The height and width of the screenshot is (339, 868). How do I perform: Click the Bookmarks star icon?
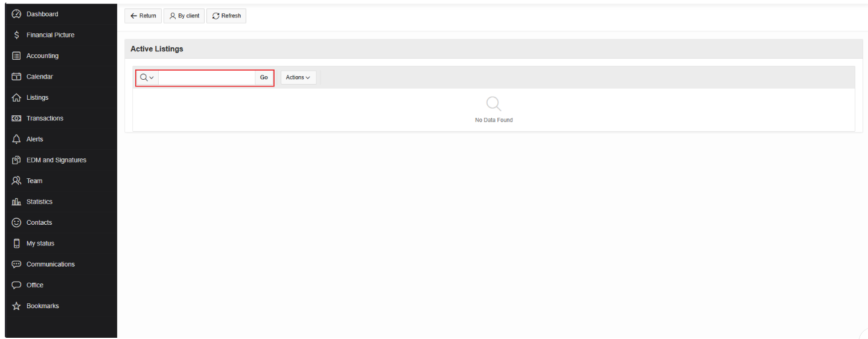tap(17, 306)
